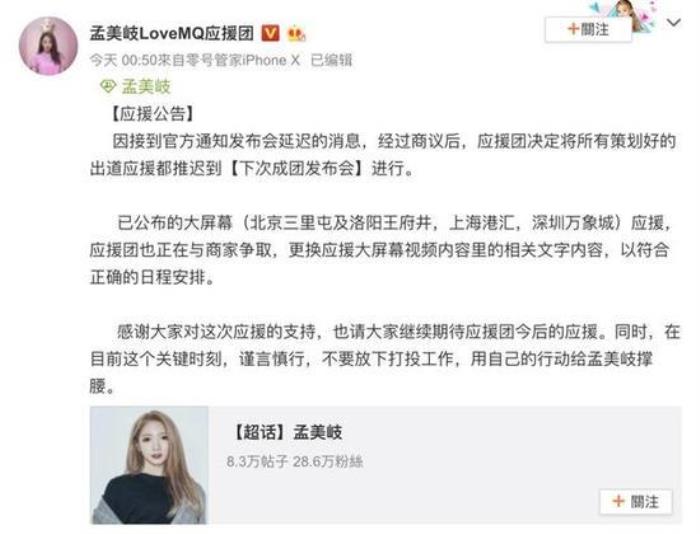
Task: Open the poster's round profile avatar
Action: coord(48,46)
